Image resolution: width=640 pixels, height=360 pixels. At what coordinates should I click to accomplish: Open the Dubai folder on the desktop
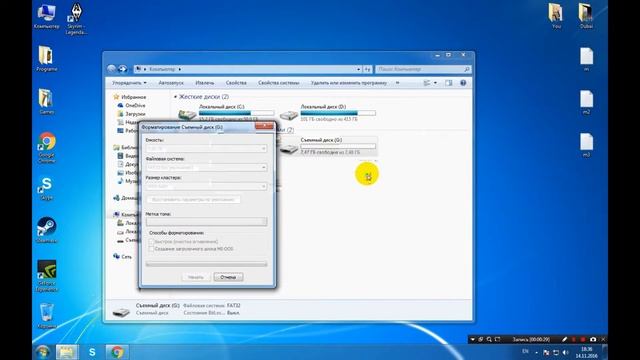point(586,16)
